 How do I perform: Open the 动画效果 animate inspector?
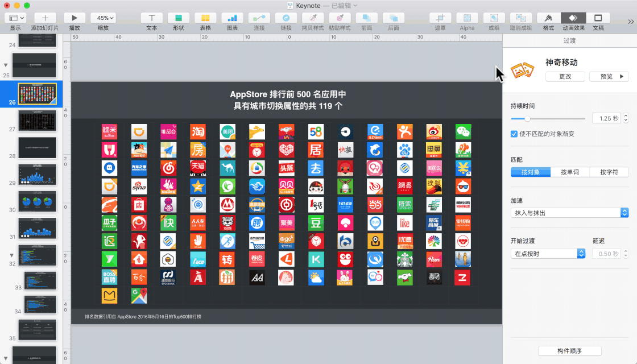[x=573, y=18]
